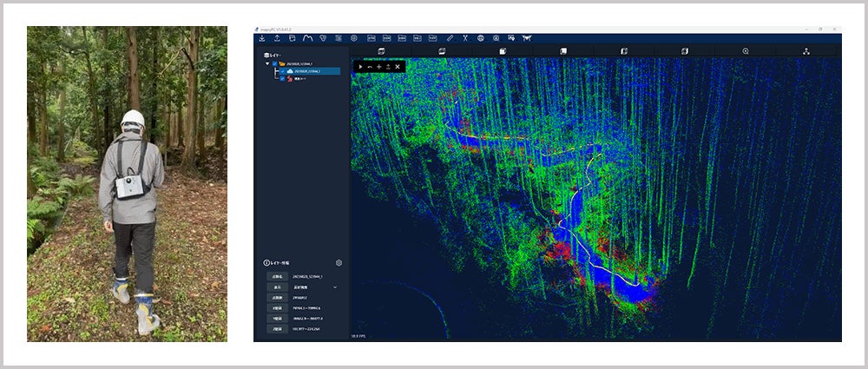Select the highlighted point cloud layer in tree
The width and height of the screenshot is (868, 369).
click(308, 71)
